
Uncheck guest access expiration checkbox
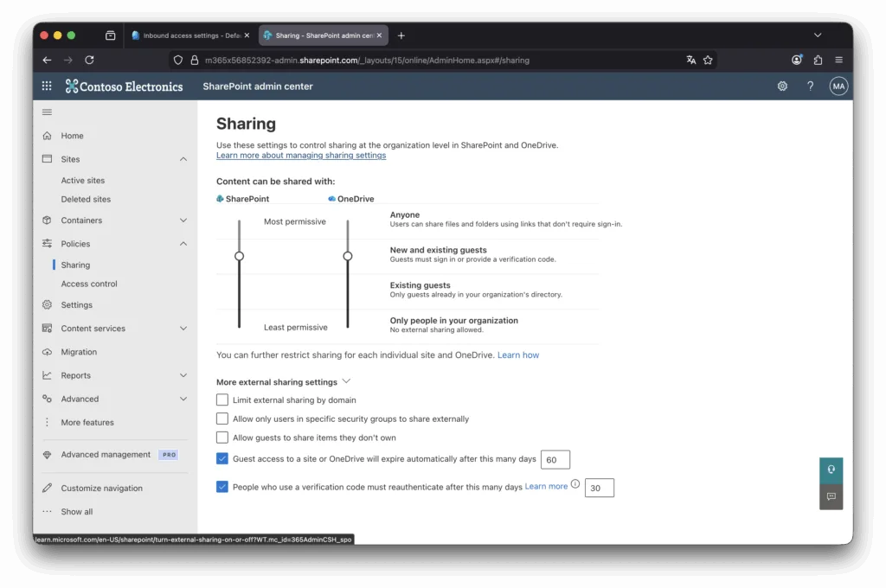[x=222, y=459]
